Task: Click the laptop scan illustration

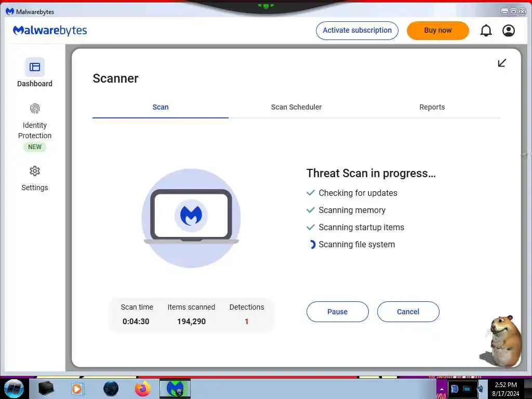Action: [191, 218]
